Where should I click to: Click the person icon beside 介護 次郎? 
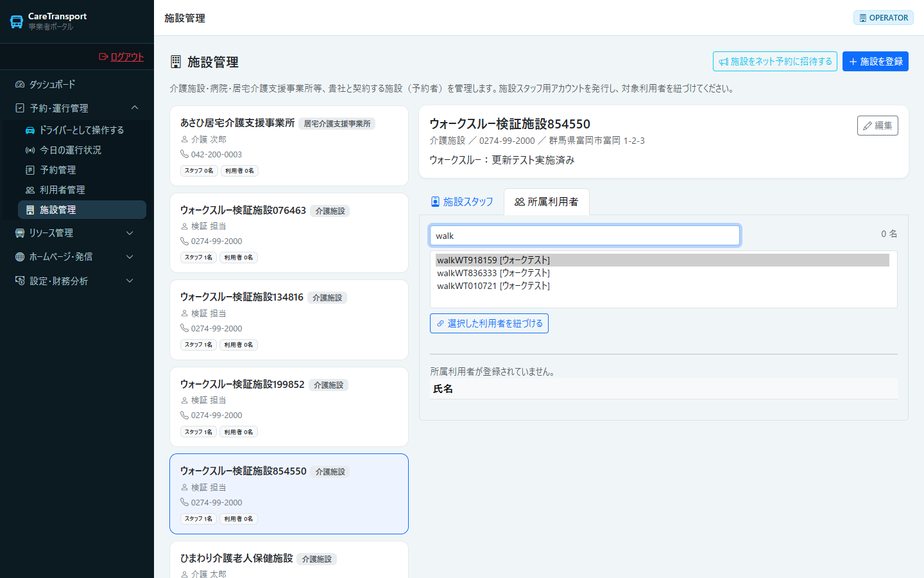pos(184,139)
